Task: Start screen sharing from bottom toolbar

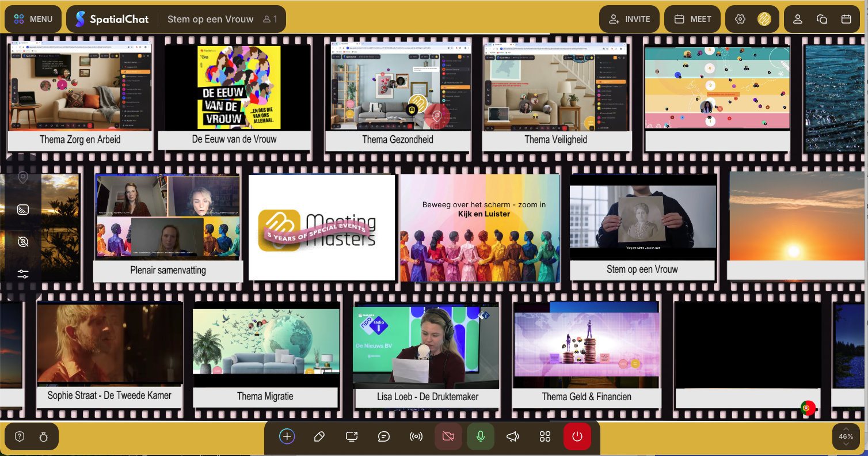Action: coord(352,436)
